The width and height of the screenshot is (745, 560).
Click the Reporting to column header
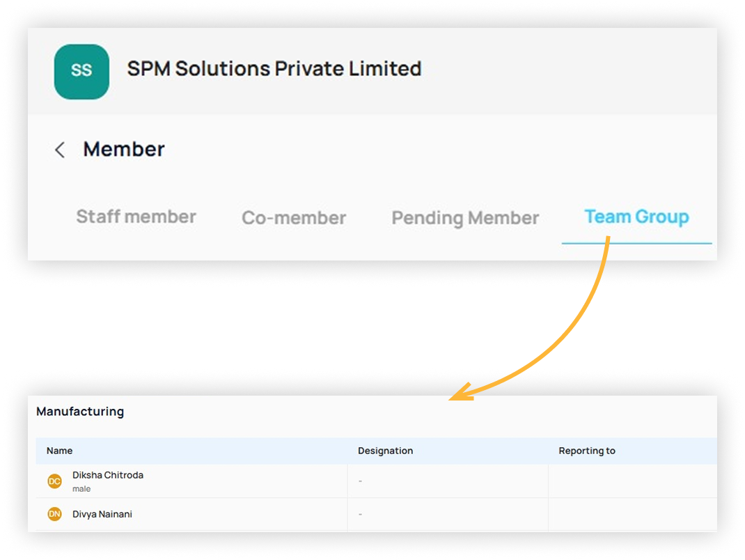(x=587, y=451)
